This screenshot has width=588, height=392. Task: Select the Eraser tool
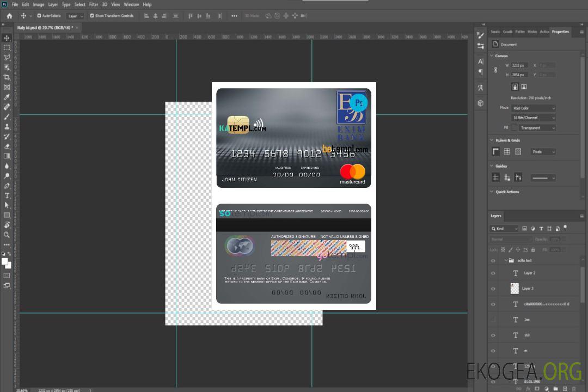click(7, 146)
